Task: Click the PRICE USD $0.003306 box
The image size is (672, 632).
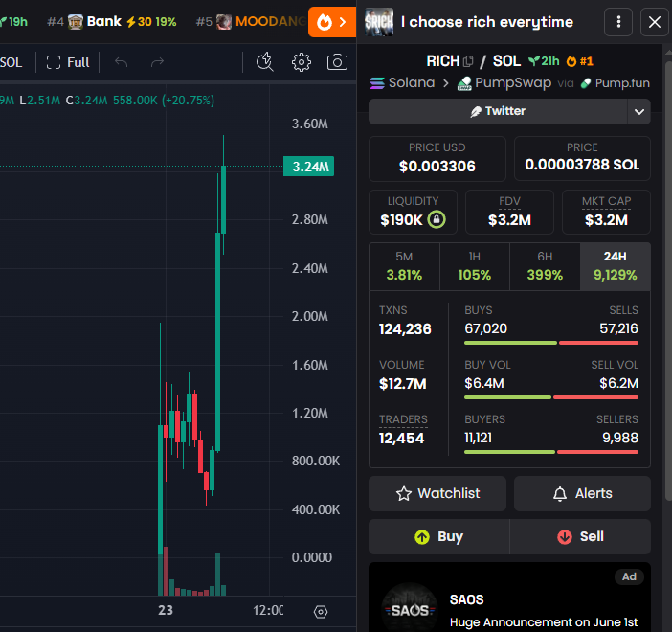Action: (x=437, y=159)
